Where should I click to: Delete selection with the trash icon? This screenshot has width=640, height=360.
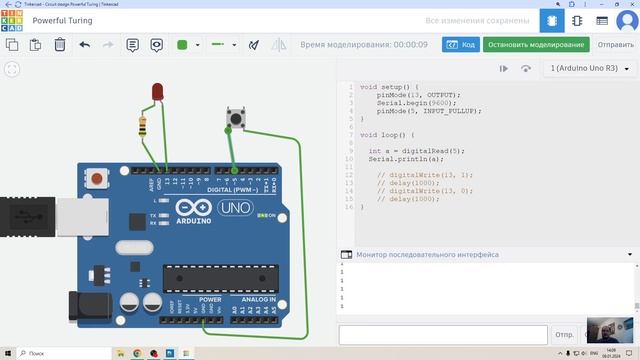[x=60, y=44]
